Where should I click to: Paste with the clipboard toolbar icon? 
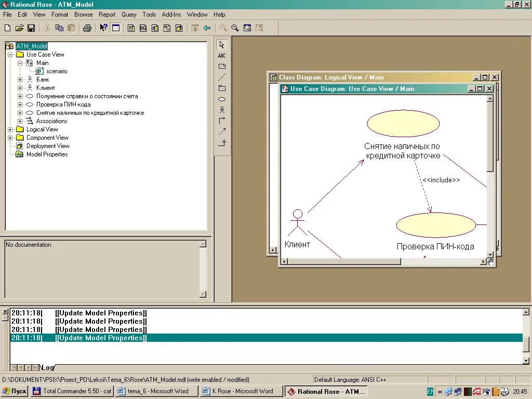click(71, 28)
